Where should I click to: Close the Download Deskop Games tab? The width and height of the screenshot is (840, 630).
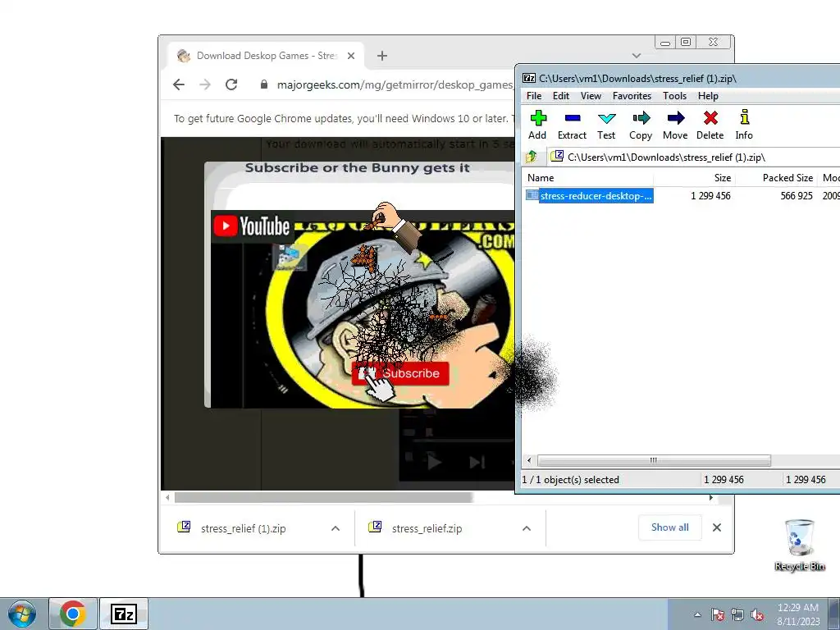pyautogui.click(x=351, y=56)
